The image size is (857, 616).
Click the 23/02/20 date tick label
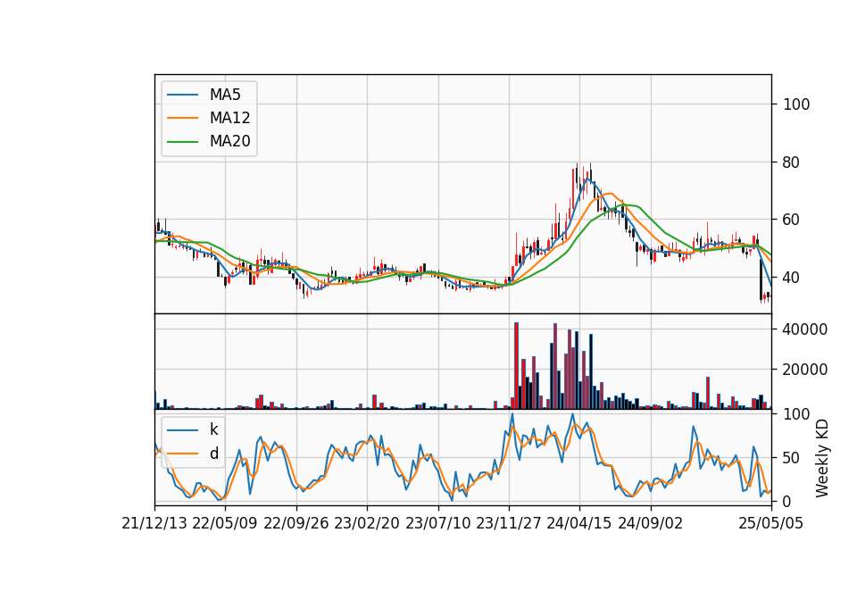367,524
